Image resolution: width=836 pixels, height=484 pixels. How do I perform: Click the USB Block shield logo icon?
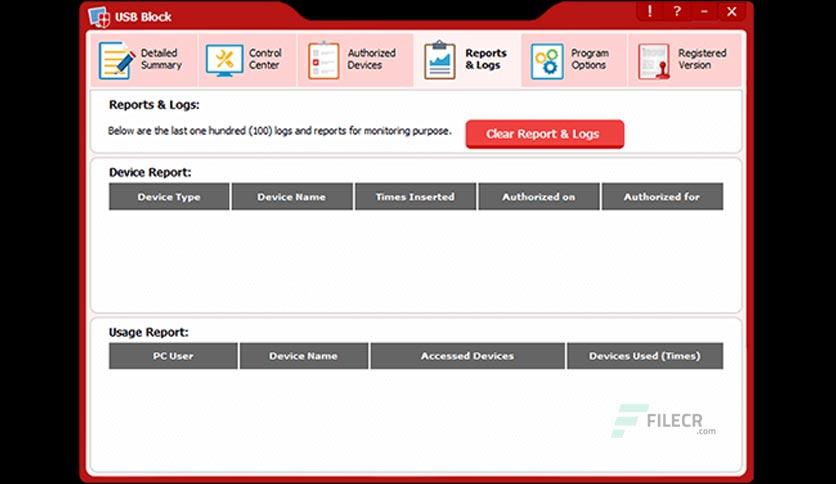pos(99,17)
